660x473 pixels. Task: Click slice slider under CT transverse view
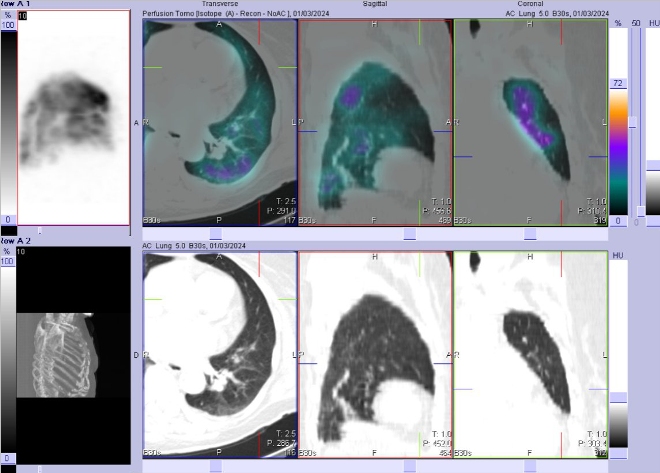[215, 466]
